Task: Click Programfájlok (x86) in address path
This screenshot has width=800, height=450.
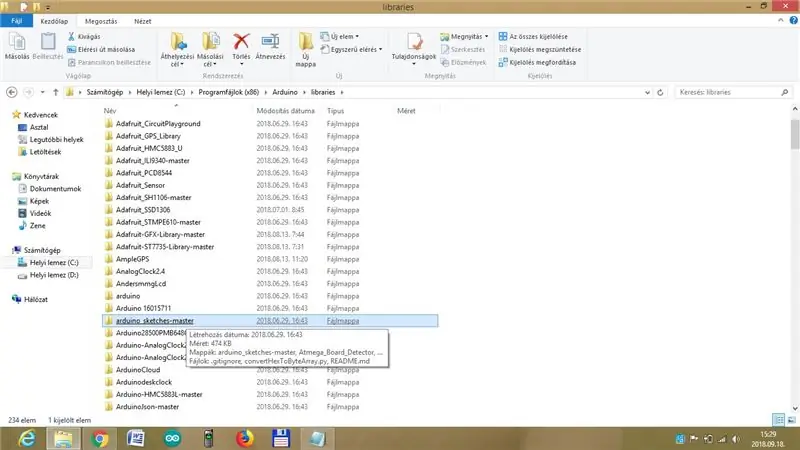Action: tap(229, 92)
